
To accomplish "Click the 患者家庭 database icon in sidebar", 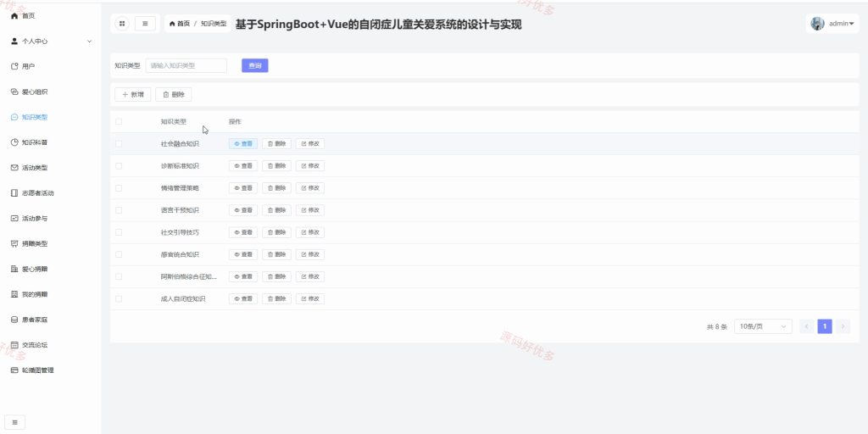I will [x=15, y=320].
